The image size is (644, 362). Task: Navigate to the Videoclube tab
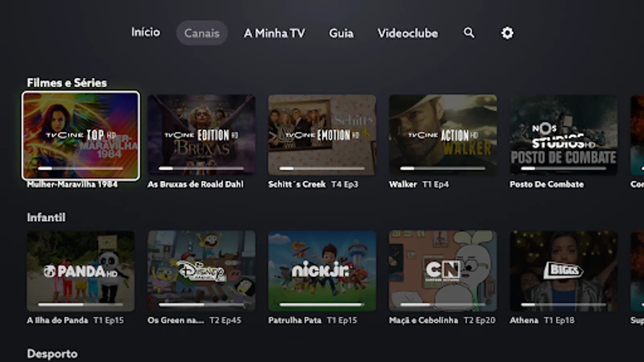click(x=408, y=33)
